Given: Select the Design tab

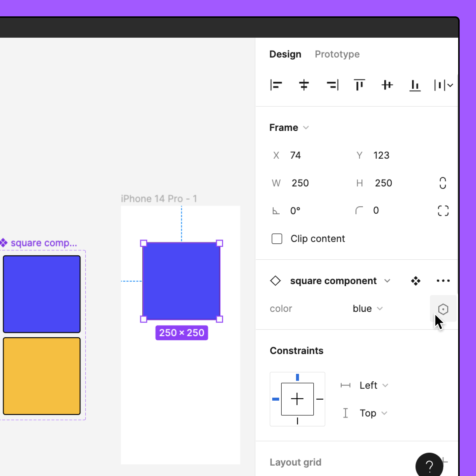Looking at the screenshot, I should pos(285,54).
